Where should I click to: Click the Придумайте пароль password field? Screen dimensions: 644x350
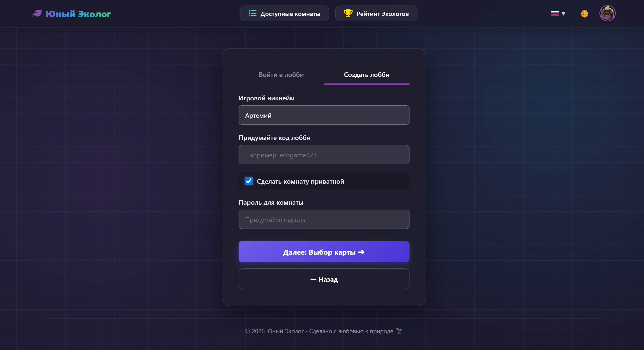point(324,219)
